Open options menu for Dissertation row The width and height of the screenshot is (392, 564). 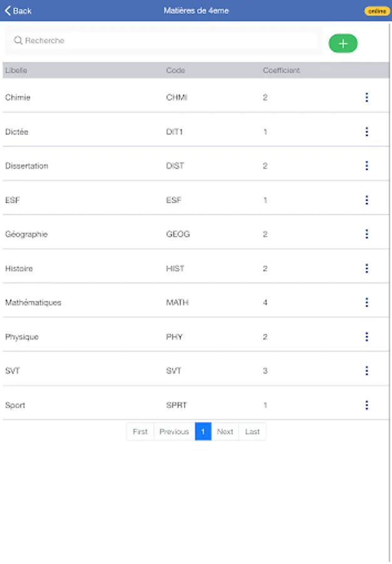point(366,166)
